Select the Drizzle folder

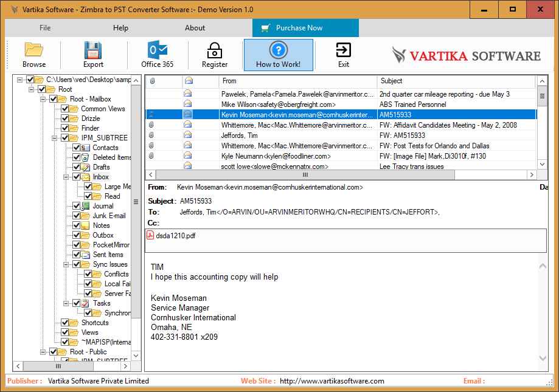click(x=91, y=118)
